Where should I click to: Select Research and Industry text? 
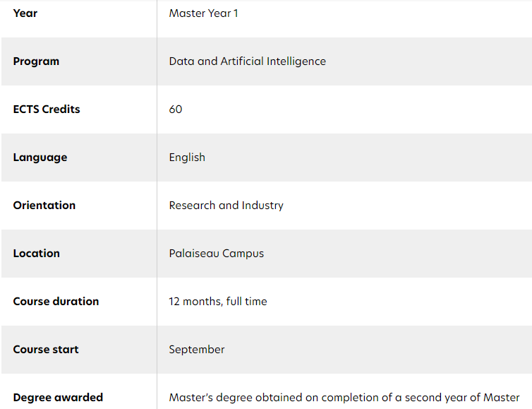(x=226, y=205)
